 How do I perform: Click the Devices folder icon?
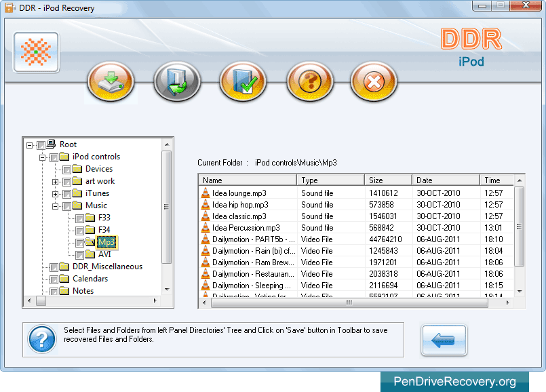tap(77, 169)
